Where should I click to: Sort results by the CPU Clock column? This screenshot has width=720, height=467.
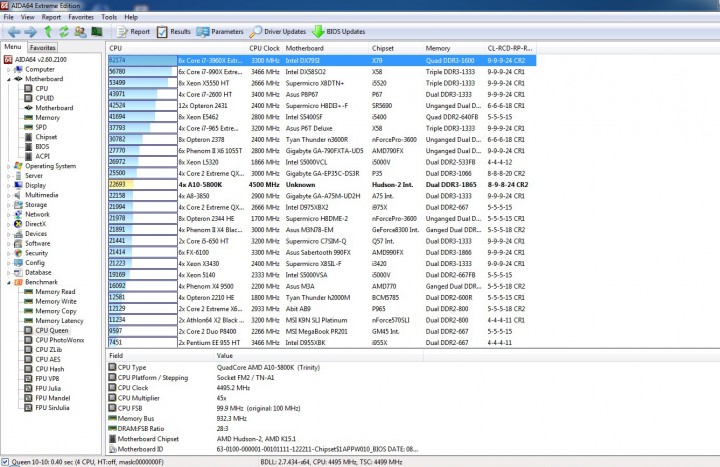tap(264, 48)
